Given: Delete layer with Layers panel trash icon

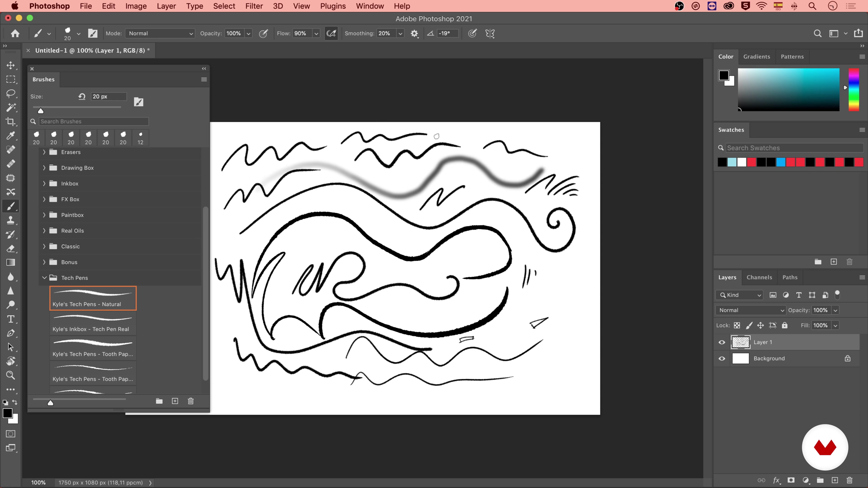Looking at the screenshot, I should [x=849, y=480].
